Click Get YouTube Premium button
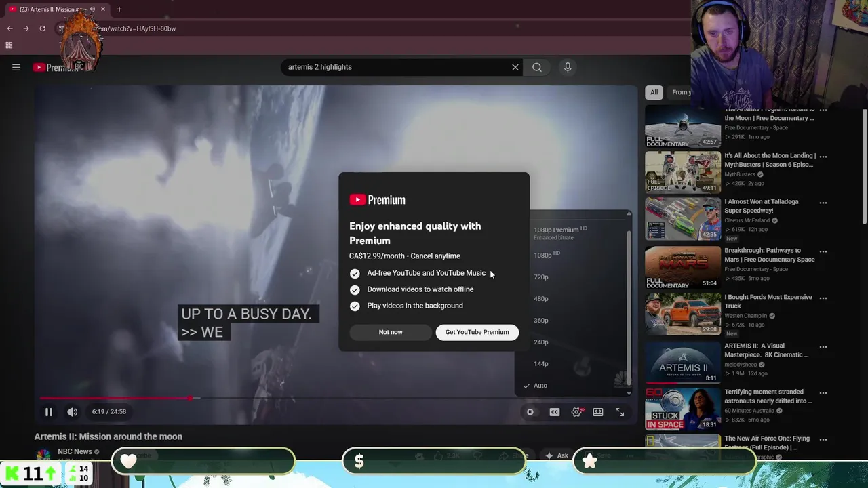Screen dimensions: 868x488 (477, 332)
